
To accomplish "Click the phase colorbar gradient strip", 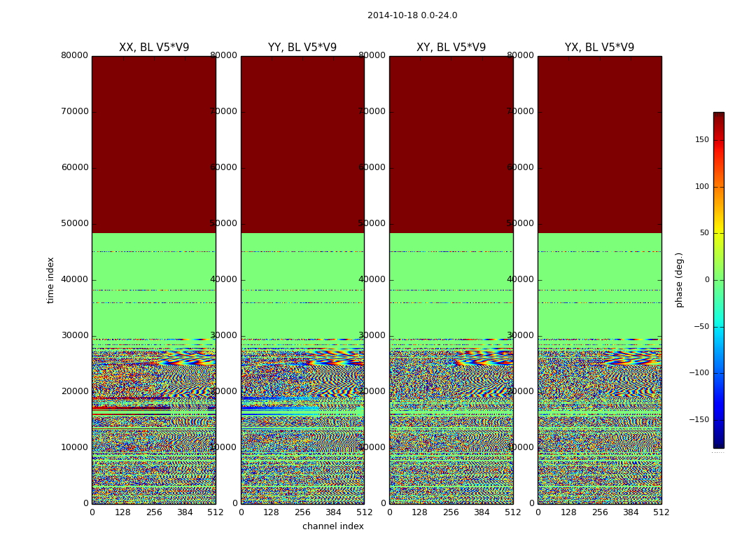I will pyautogui.click(x=719, y=280).
